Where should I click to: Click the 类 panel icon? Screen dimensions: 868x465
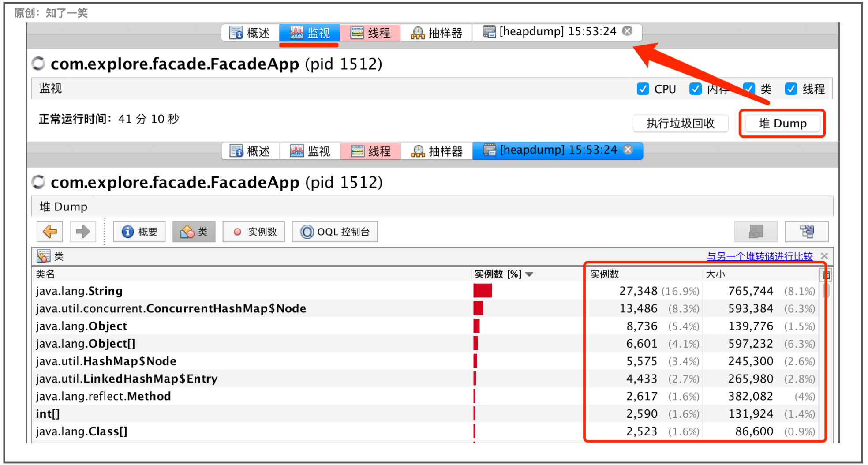click(x=43, y=256)
